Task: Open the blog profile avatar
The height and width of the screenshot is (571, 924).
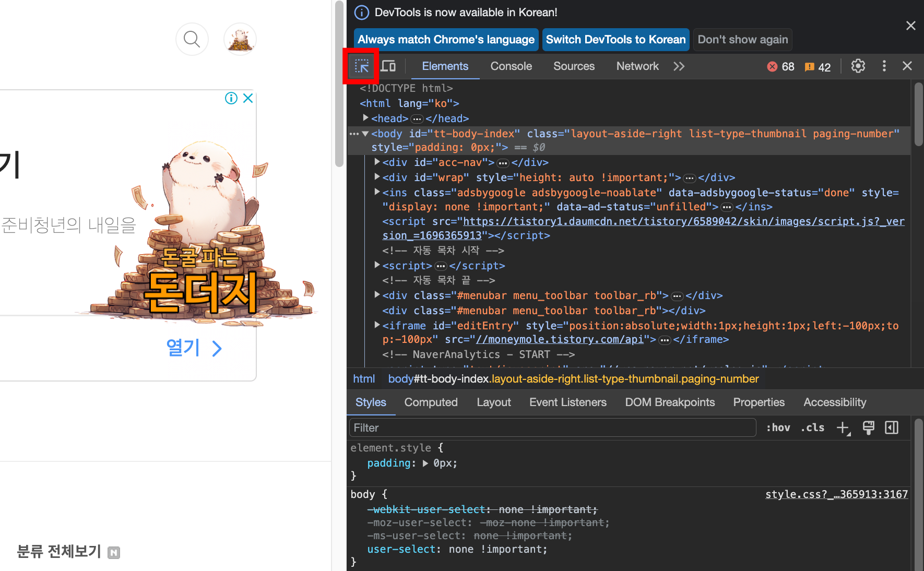Action: (x=240, y=39)
